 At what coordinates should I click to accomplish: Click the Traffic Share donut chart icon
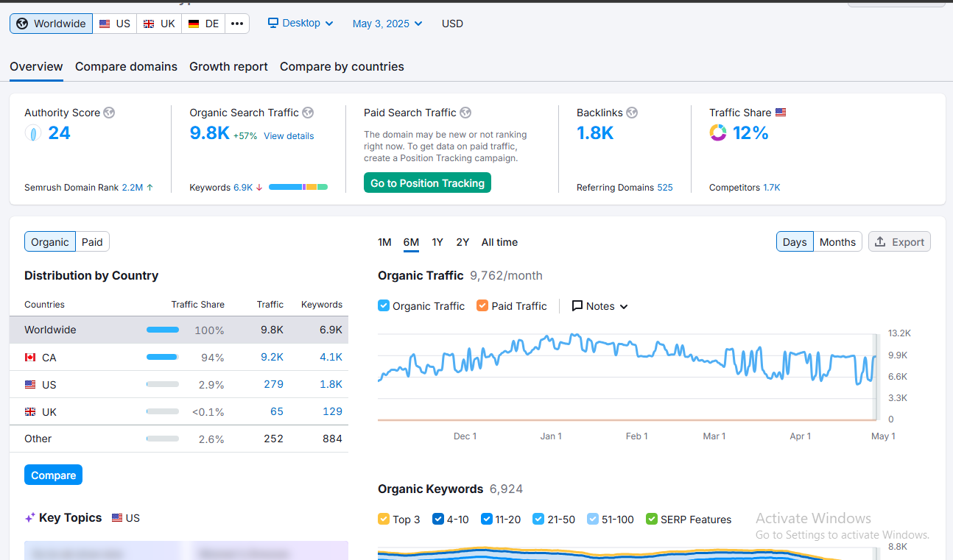click(718, 133)
